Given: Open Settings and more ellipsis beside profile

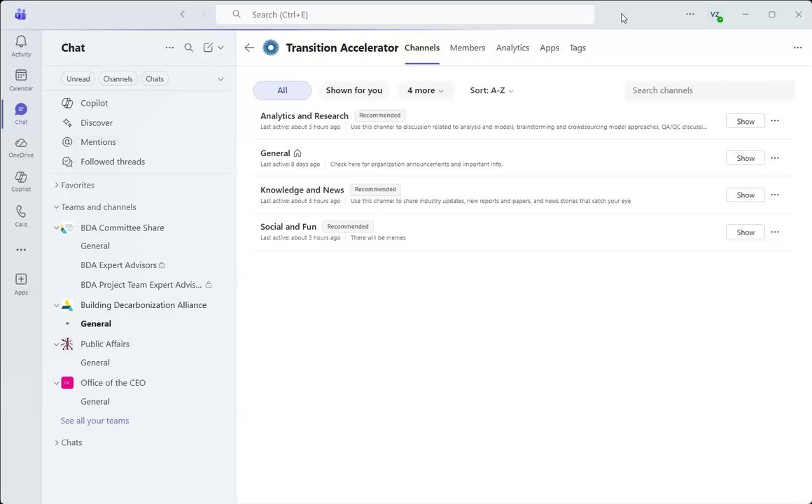Looking at the screenshot, I should pyautogui.click(x=689, y=15).
